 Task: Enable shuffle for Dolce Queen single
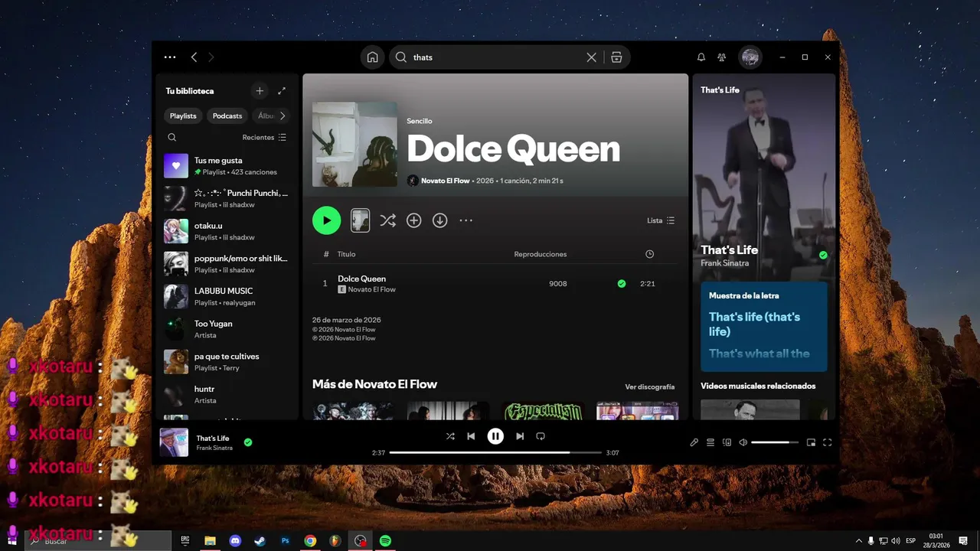tap(387, 220)
